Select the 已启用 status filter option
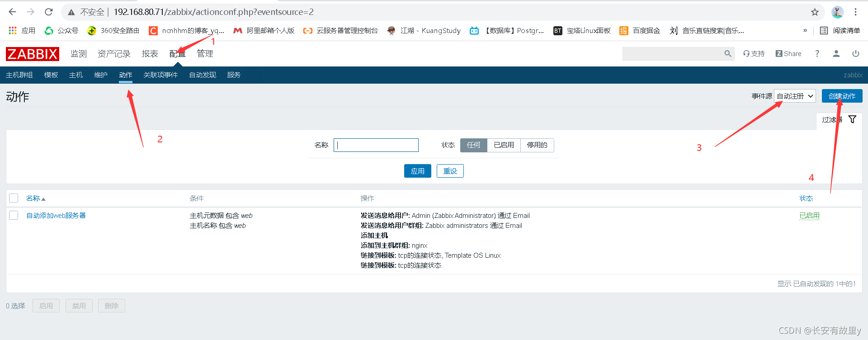Viewport: 868px width, 340px height. click(x=504, y=145)
